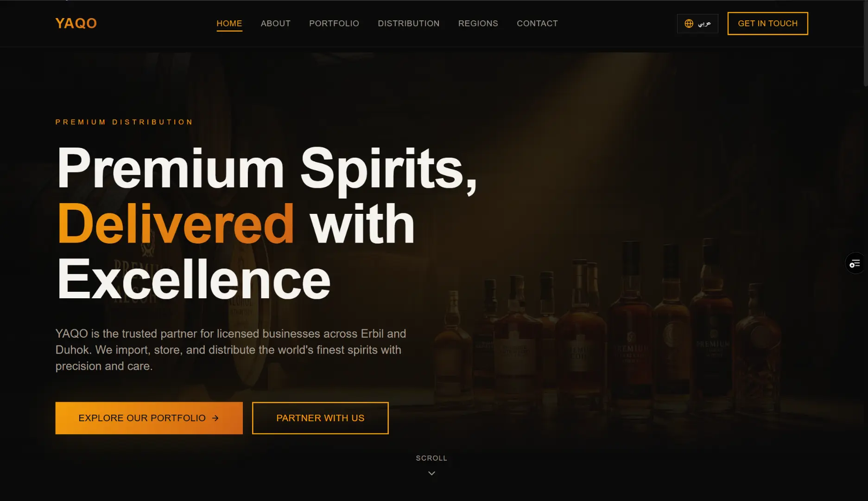Open the HOME nav item

tap(229, 23)
